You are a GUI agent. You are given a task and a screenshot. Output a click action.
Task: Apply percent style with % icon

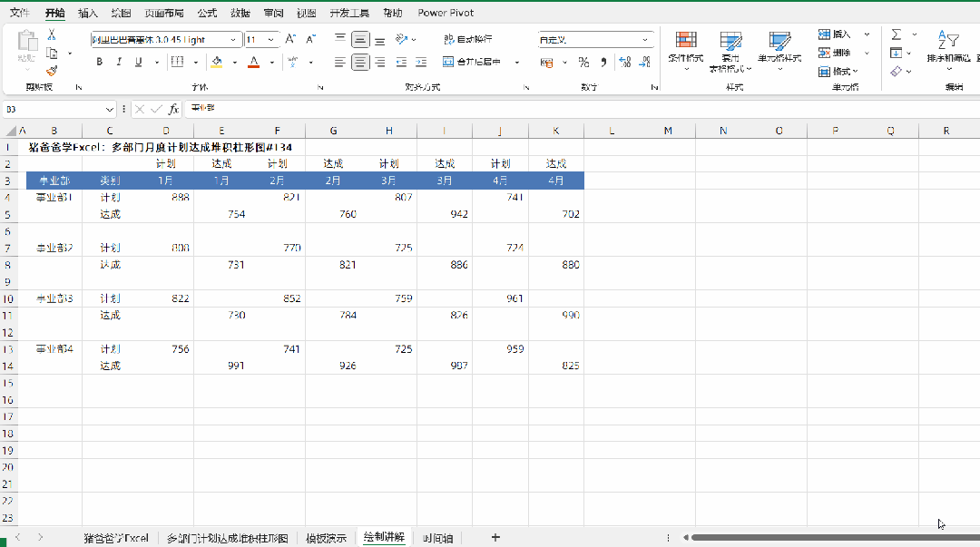click(x=583, y=62)
